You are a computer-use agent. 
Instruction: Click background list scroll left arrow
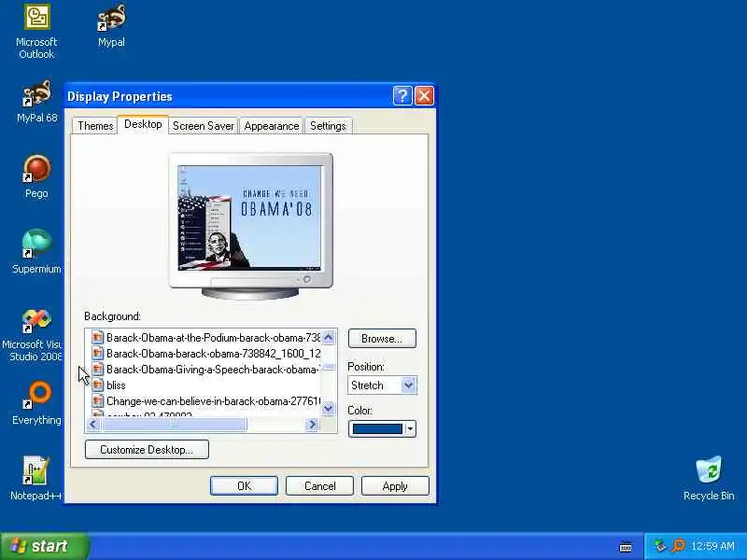tap(93, 424)
